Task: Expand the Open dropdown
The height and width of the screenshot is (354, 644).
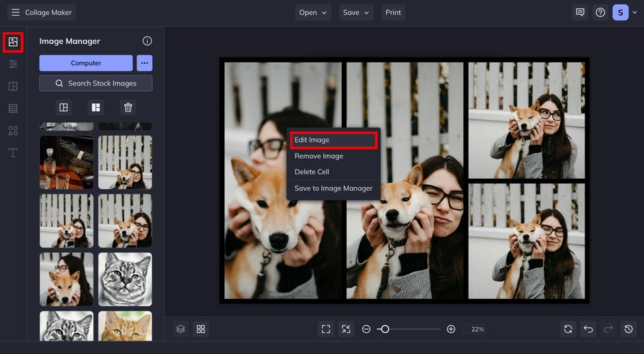Action: tap(313, 12)
